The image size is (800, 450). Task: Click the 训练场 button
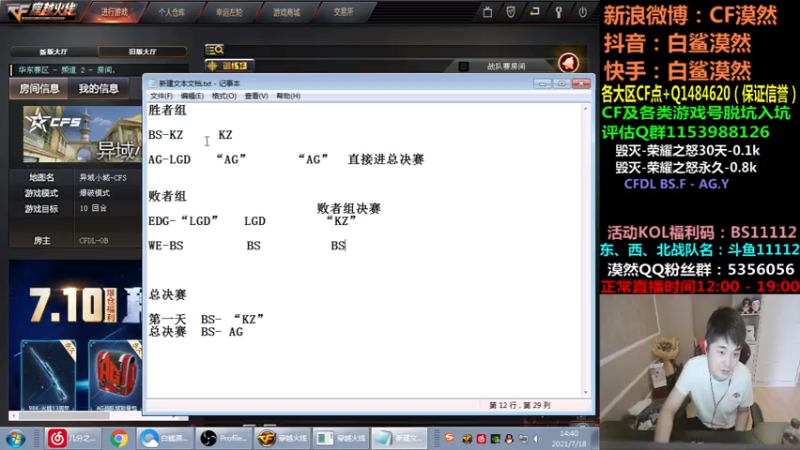(229, 66)
